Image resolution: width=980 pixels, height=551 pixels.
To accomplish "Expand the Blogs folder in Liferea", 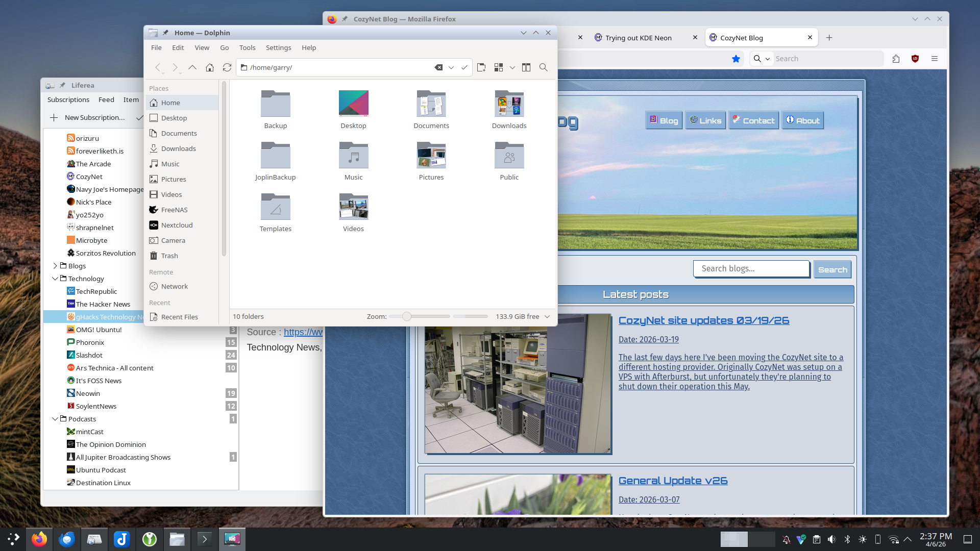I will (55, 266).
